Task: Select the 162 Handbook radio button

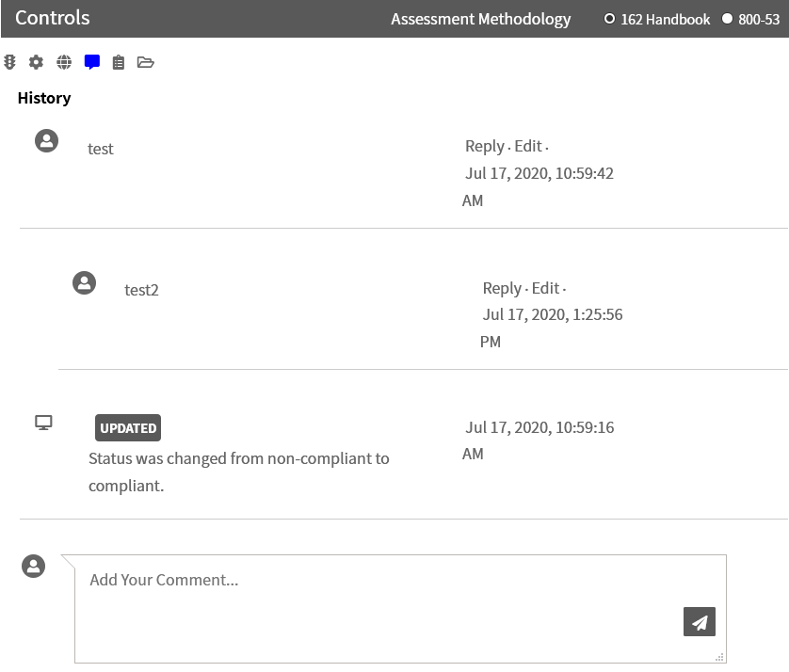Action: point(609,19)
